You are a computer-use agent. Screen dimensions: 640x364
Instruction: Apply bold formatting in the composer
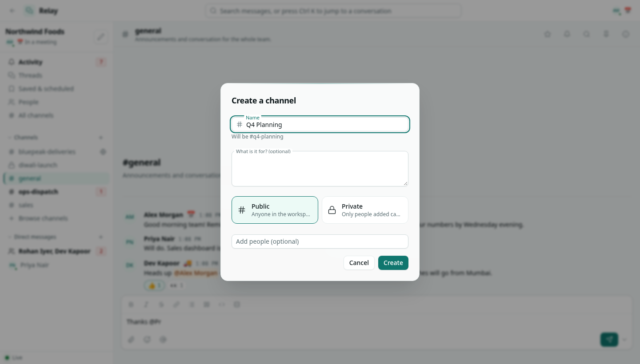(x=131, y=305)
